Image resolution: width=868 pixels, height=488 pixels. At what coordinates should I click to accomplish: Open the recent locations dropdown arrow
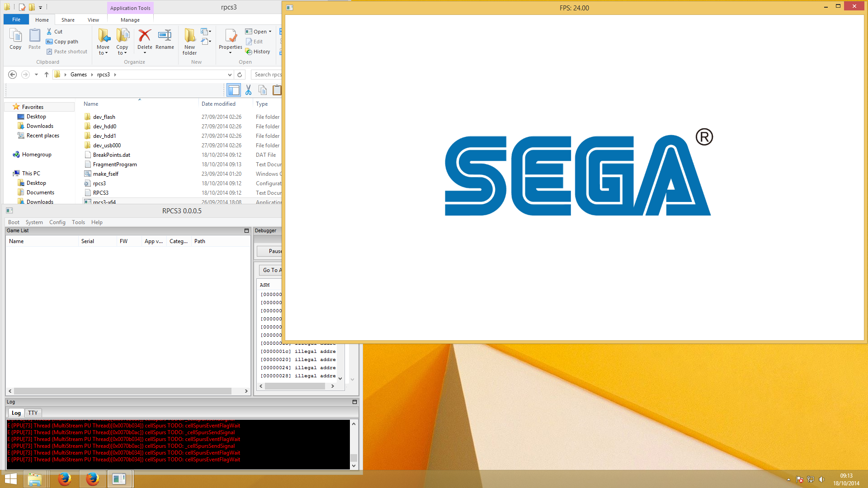[x=36, y=75]
